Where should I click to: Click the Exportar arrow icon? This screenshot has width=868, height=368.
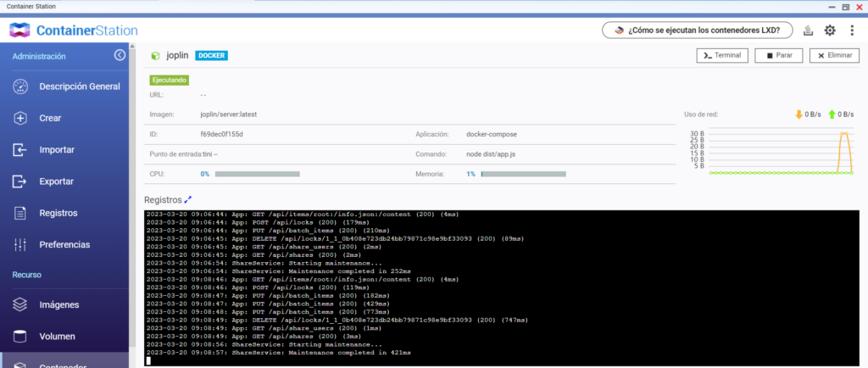coord(21,181)
